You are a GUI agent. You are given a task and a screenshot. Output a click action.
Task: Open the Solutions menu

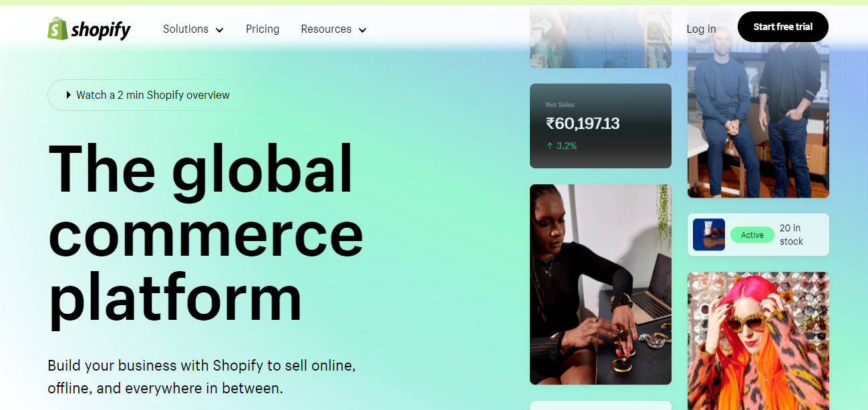tap(193, 29)
